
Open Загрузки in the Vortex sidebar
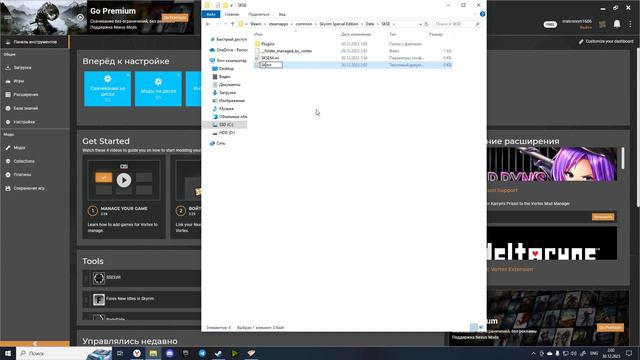(x=22, y=68)
